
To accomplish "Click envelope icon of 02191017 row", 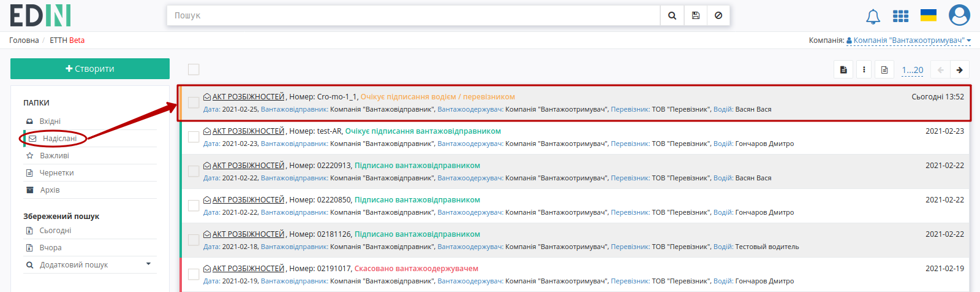I will pyautogui.click(x=207, y=269).
